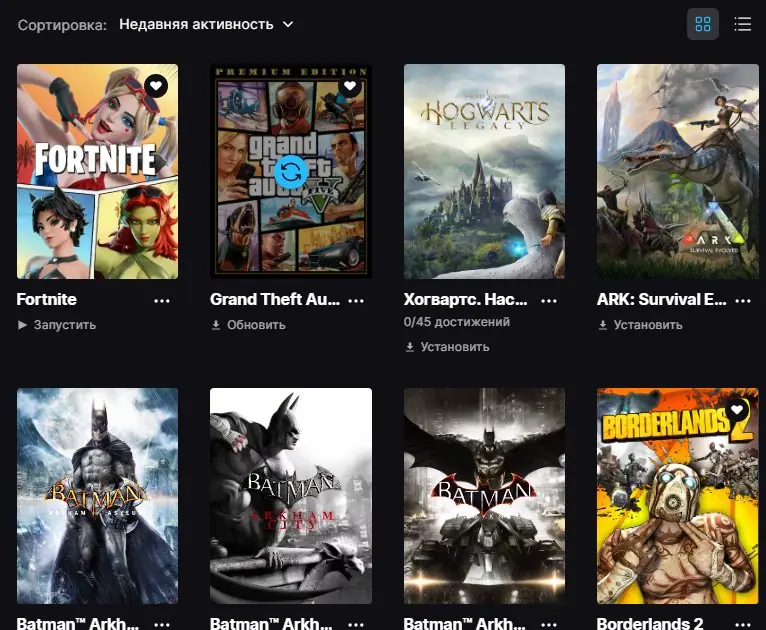Open the Fortnite cover thumbnail
This screenshot has height=630, width=766.
point(97,171)
